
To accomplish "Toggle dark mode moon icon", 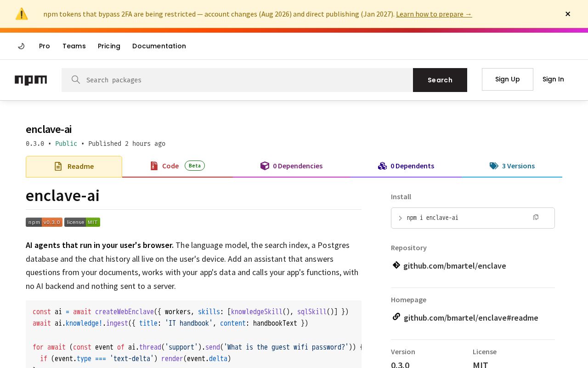I will (21, 46).
